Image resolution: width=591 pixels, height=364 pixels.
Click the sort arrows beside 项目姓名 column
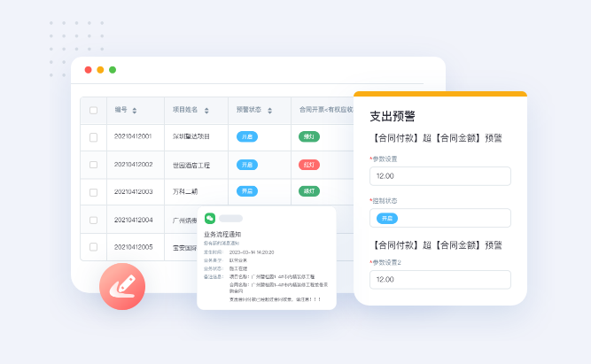point(206,111)
